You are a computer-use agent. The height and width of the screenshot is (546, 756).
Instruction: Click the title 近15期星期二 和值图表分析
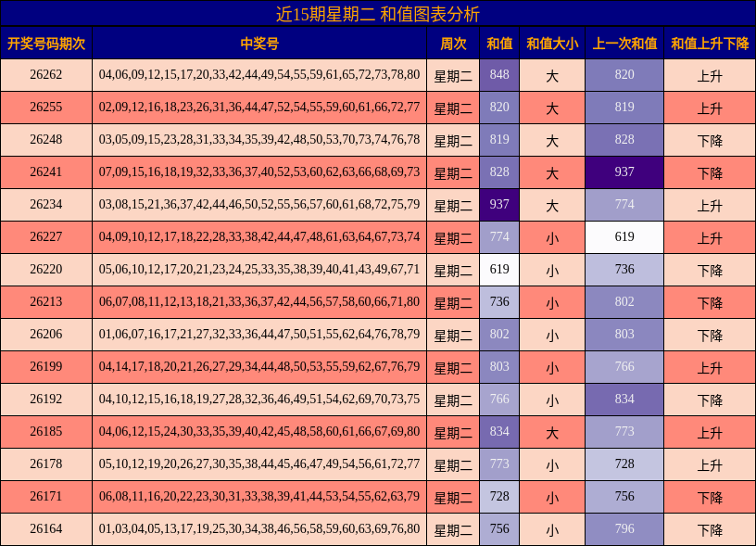[377, 14]
